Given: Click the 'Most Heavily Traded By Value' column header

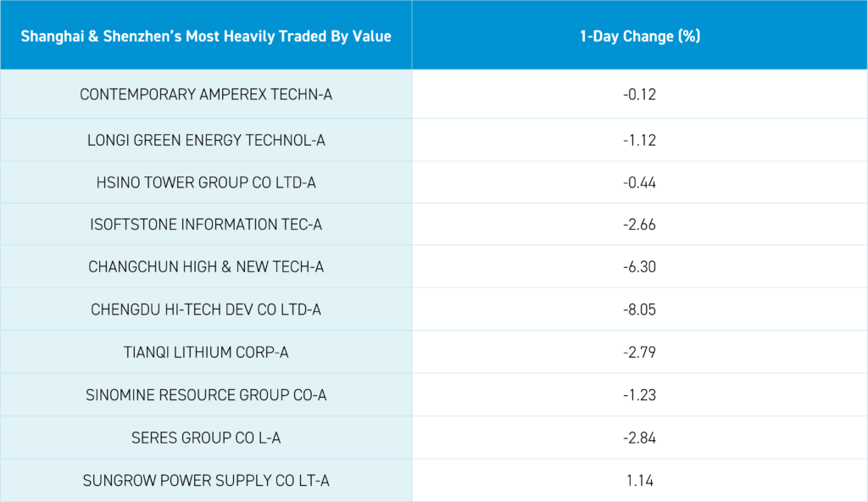Looking at the screenshot, I should 206,36.
